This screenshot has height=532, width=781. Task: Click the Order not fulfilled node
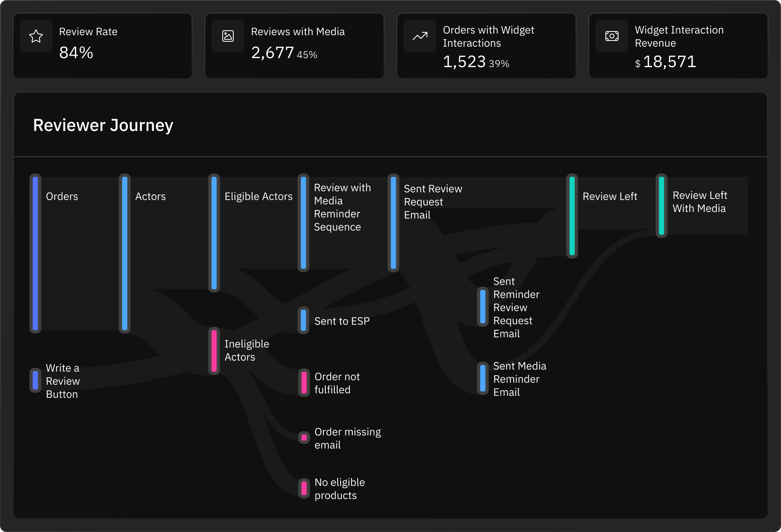(304, 383)
